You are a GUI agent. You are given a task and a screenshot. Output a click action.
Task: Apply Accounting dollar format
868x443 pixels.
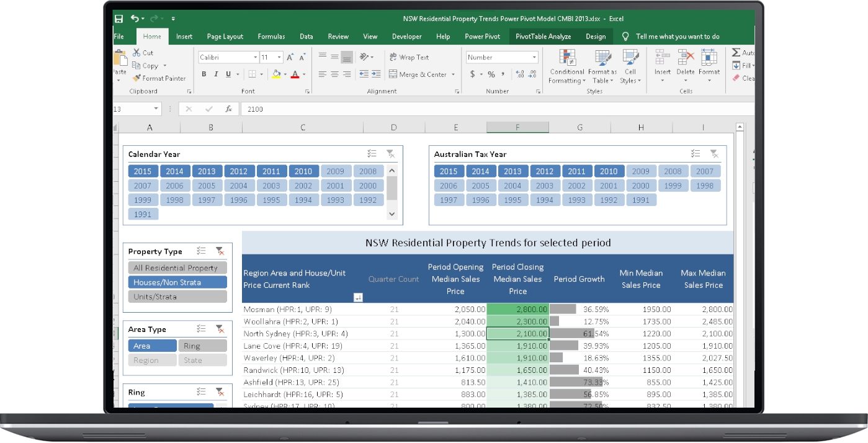tap(473, 74)
